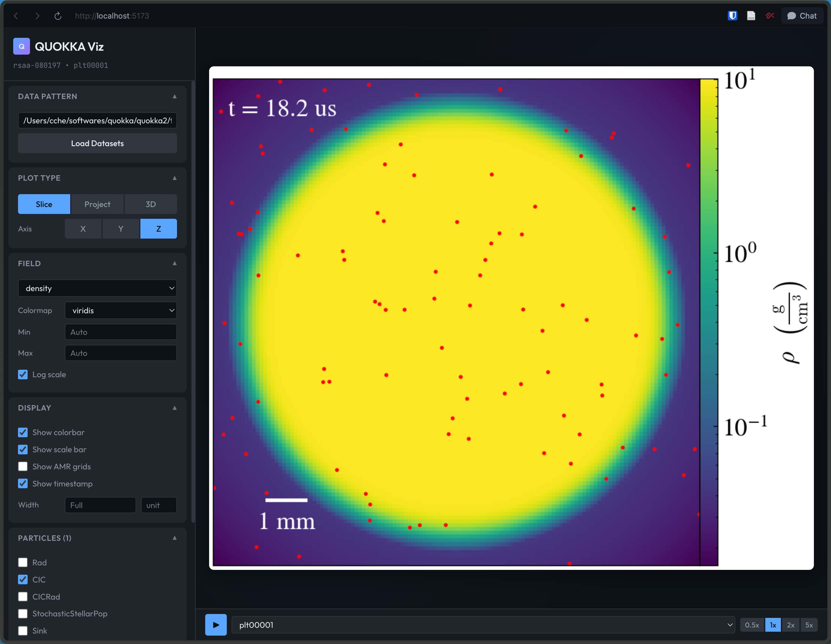831x644 pixels.
Task: Open the Chat panel
Action: [x=802, y=16]
